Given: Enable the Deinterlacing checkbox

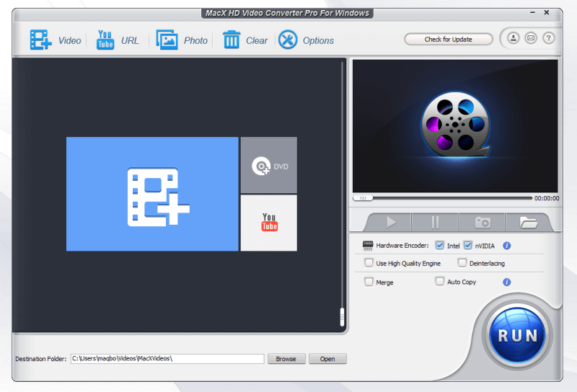Looking at the screenshot, I should click(x=462, y=262).
